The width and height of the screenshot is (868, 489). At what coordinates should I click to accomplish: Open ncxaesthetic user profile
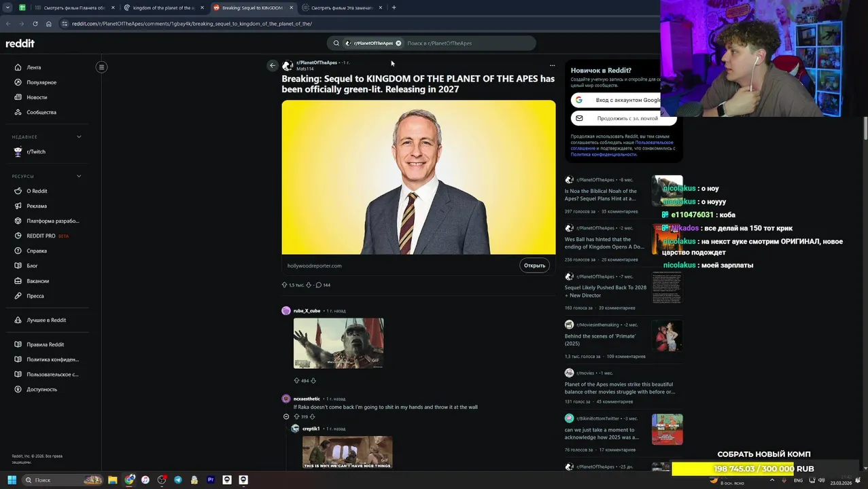(307, 399)
